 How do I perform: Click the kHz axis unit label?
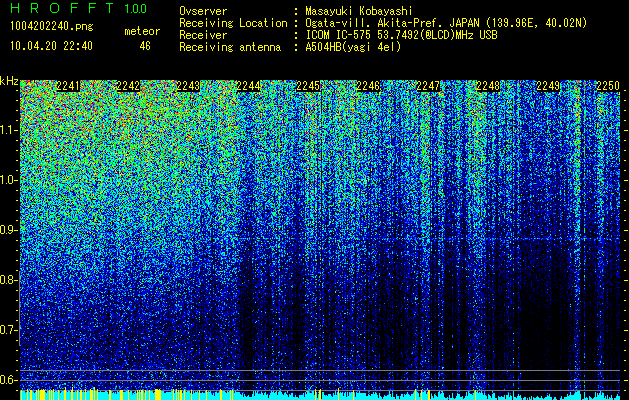coord(9,81)
